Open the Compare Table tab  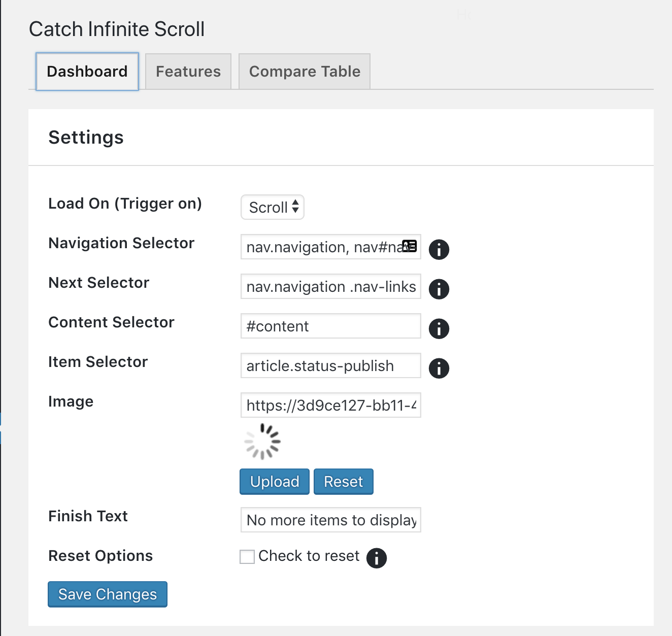[x=305, y=72]
